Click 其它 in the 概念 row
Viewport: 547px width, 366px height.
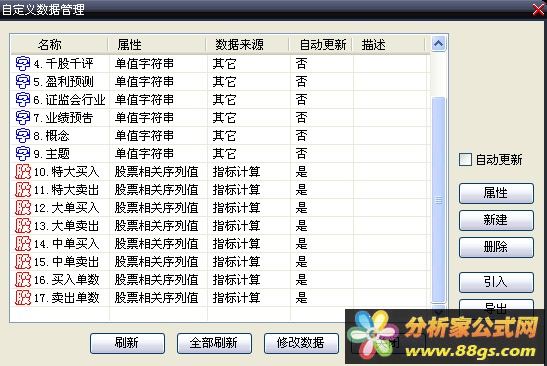click(224, 136)
